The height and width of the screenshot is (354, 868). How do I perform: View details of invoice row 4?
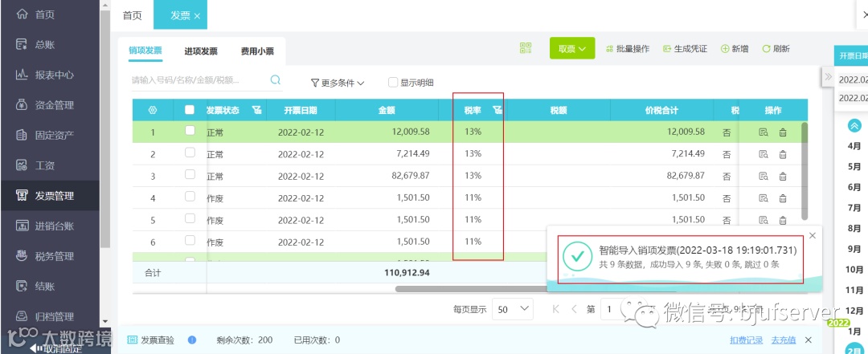(764, 198)
